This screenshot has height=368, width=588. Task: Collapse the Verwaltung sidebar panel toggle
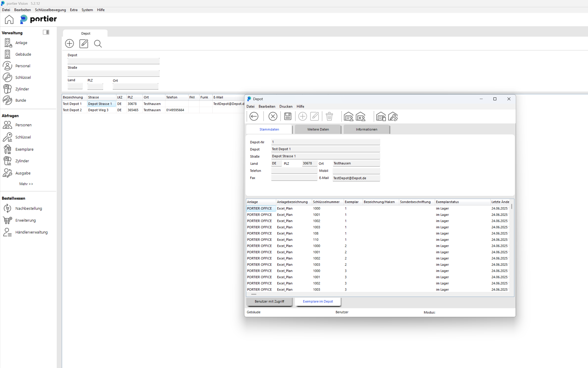[46, 32]
